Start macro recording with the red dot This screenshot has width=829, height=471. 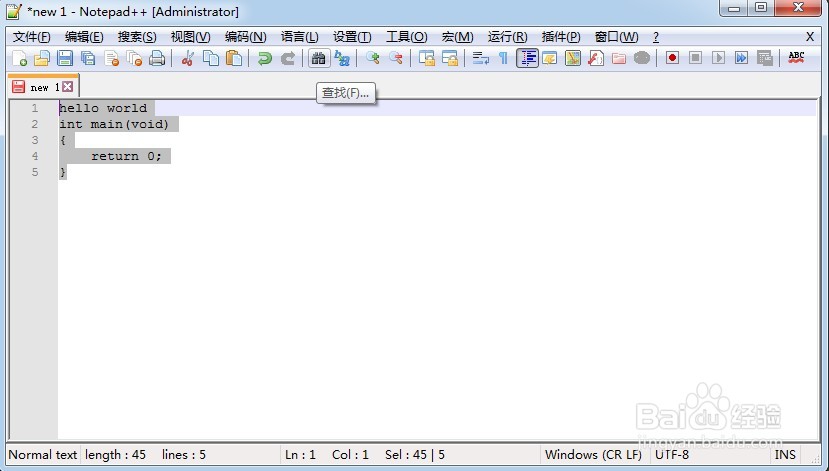[x=673, y=58]
